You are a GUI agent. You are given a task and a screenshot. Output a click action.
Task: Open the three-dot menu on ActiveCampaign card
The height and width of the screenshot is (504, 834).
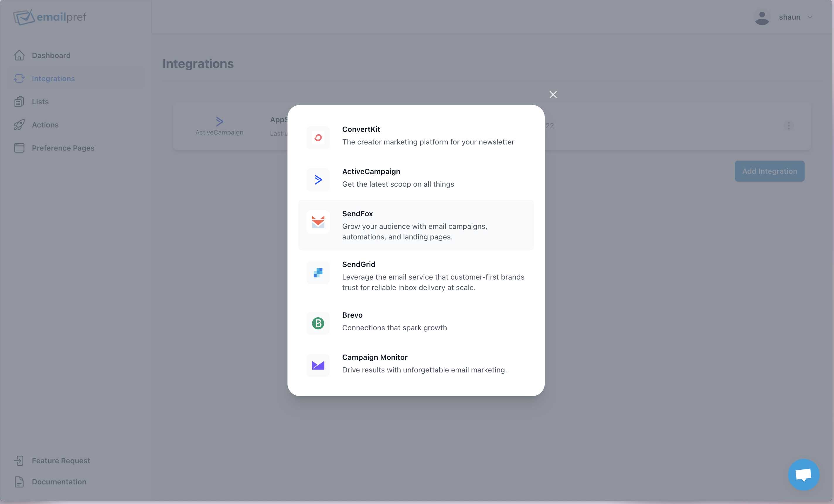(789, 126)
